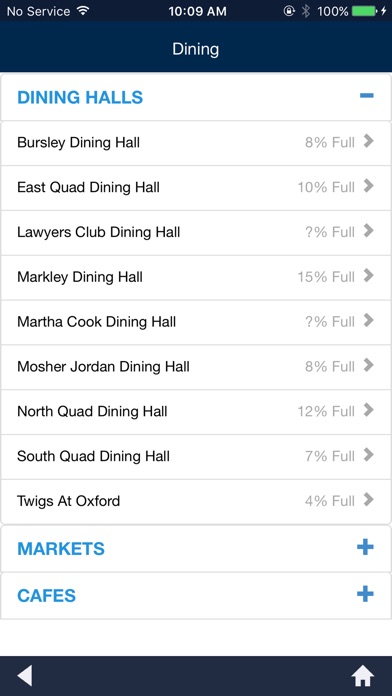Expand Markets section with plus icon
The image size is (392, 696).
pos(365,547)
